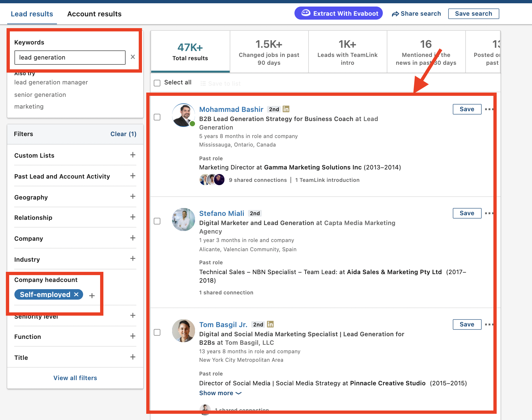This screenshot has width=532, height=420.
Task: Remove the Self-employed headcount filter
Action: click(76, 294)
